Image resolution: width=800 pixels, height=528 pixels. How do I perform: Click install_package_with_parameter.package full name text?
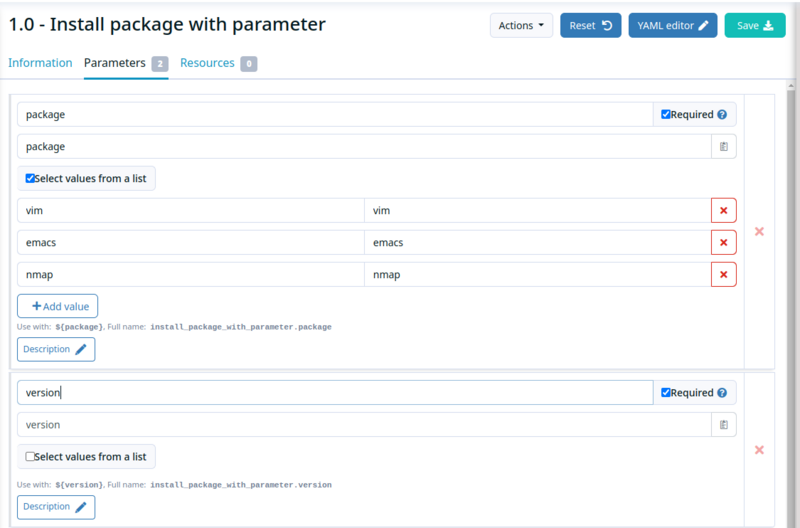pos(241,327)
